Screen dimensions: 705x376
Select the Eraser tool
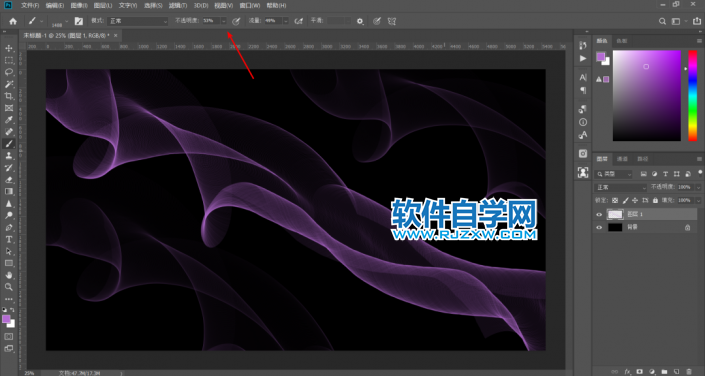[x=9, y=179]
